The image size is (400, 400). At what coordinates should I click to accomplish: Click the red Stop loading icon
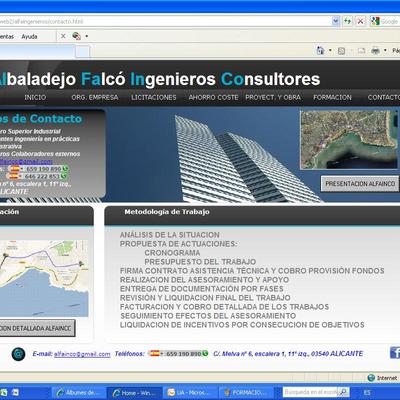coord(360,21)
